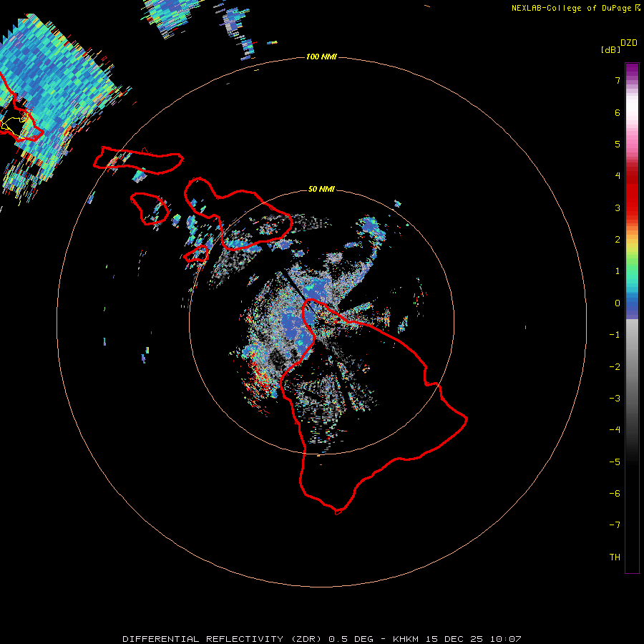This screenshot has height=644, width=644.
Task: Click the 5 value on color scale
Action: coord(618,144)
